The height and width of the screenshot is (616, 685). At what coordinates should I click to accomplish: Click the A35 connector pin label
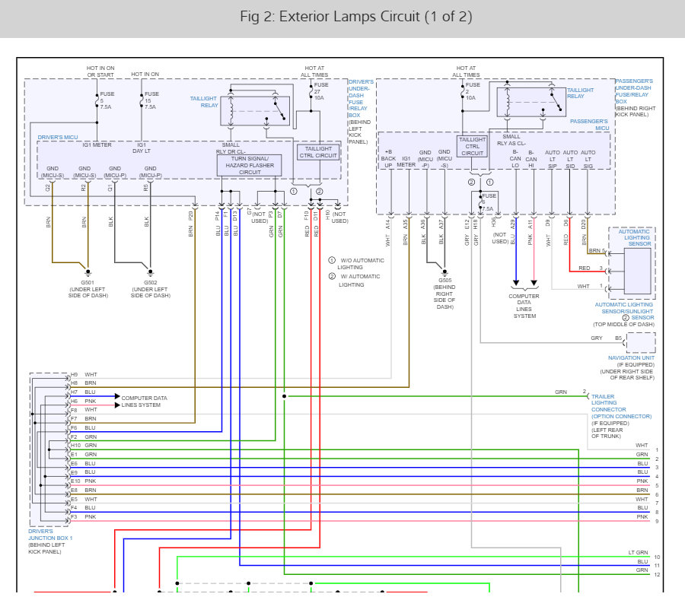[406, 224]
